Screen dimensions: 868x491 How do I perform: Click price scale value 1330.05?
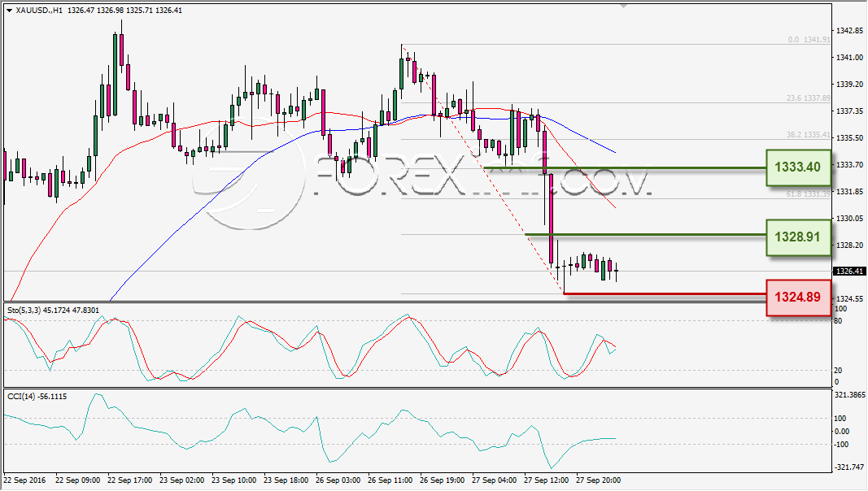tap(850, 219)
